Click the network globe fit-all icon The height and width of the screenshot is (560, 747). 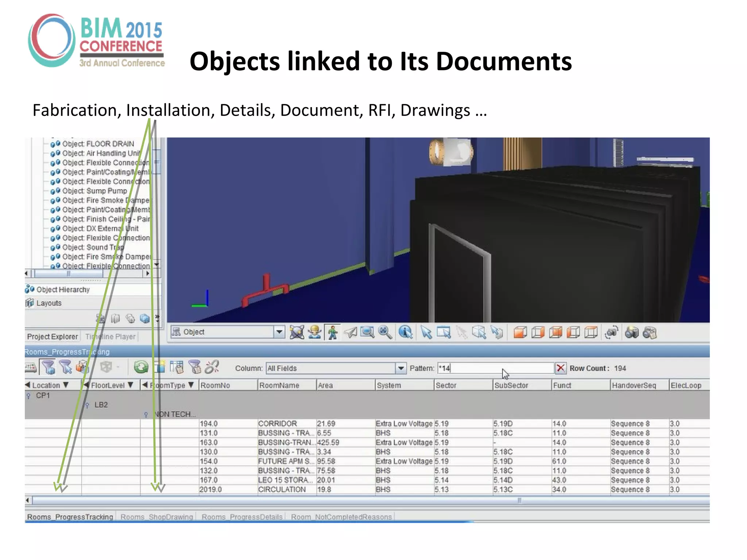[x=297, y=332]
